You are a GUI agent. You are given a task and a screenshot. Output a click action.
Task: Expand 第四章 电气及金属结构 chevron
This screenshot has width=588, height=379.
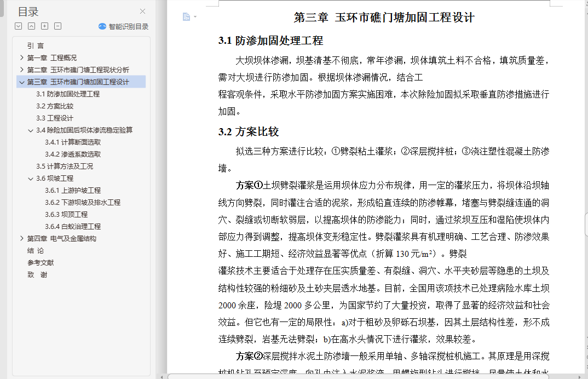[x=22, y=238]
